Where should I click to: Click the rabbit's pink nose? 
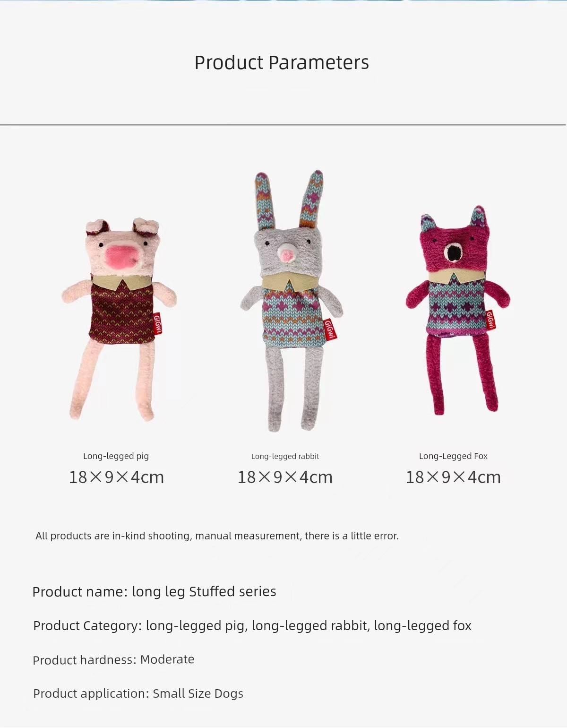pyautogui.click(x=288, y=254)
